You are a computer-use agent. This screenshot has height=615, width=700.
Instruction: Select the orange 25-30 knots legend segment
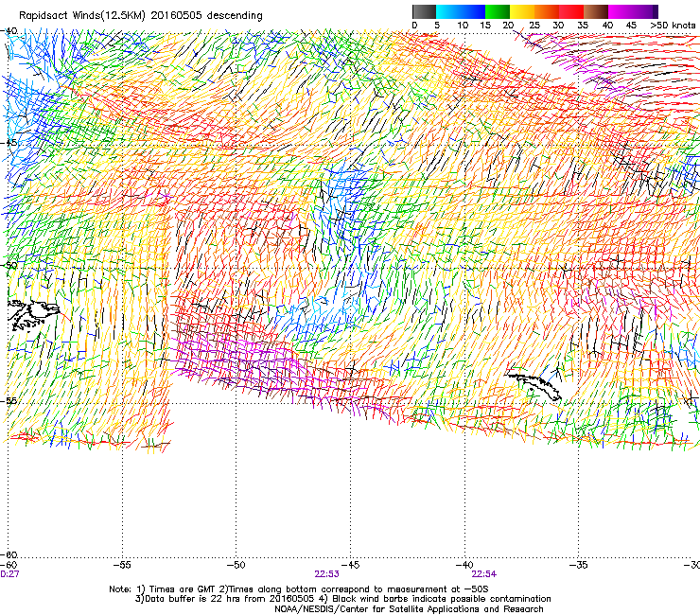547,11
